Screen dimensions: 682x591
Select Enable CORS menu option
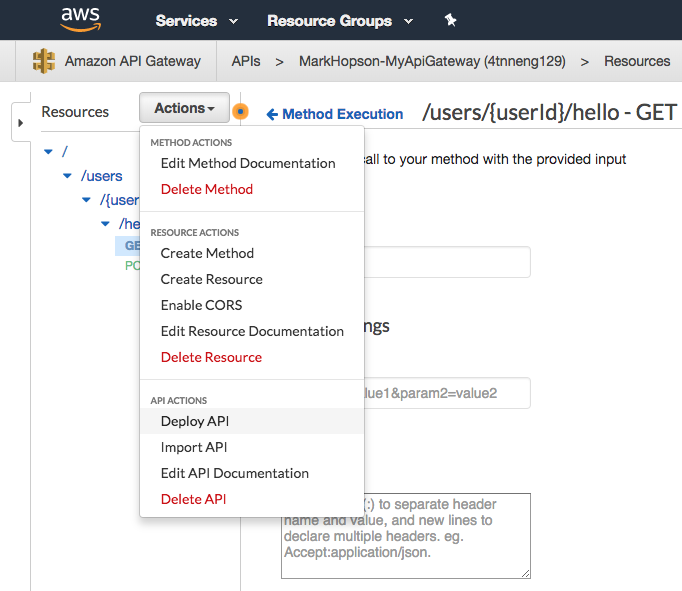pos(201,305)
